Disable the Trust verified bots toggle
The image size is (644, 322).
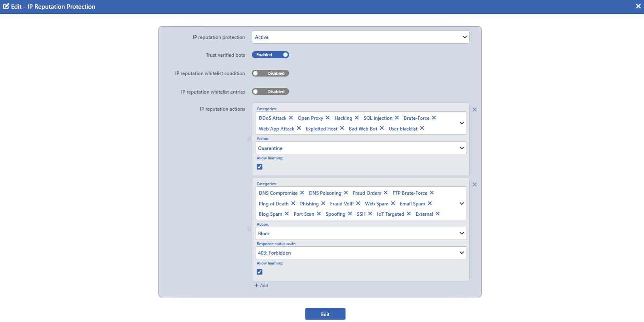click(x=271, y=55)
